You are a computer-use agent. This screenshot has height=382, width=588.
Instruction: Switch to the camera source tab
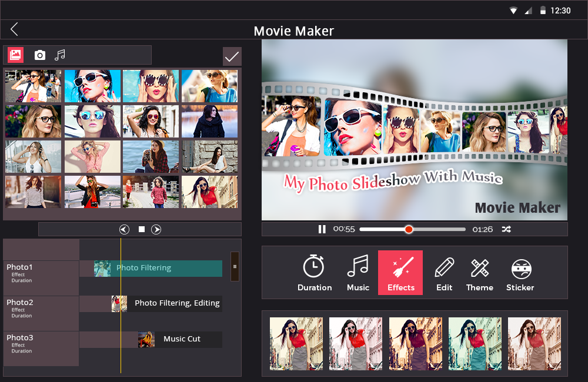click(40, 55)
